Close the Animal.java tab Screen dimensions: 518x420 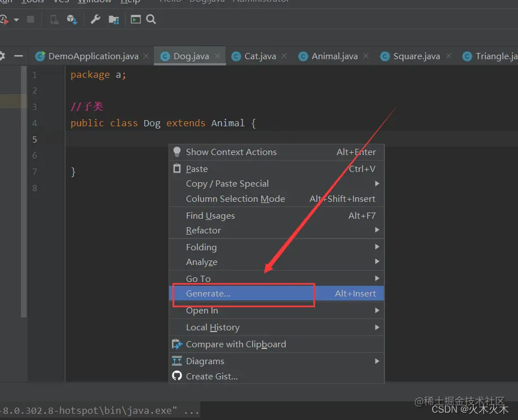point(366,56)
